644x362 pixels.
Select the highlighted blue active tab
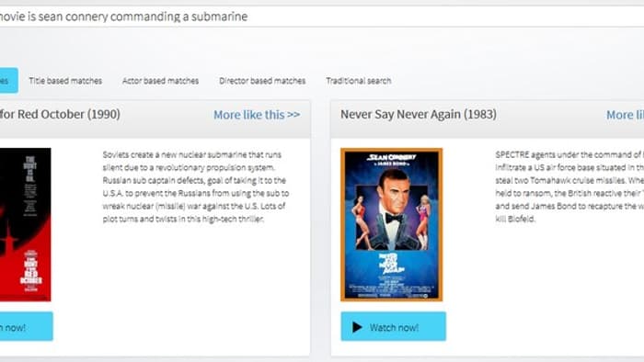[8, 80]
